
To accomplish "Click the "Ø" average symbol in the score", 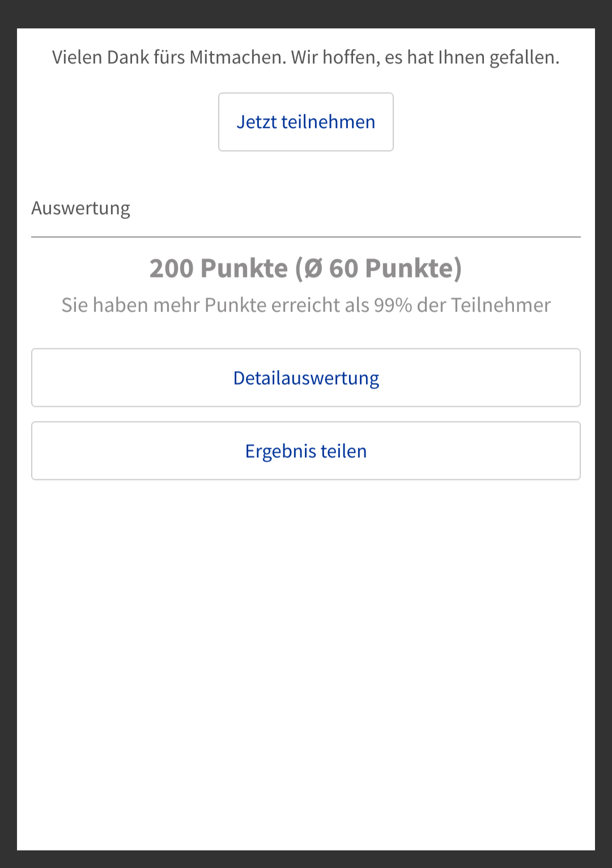I will (314, 269).
